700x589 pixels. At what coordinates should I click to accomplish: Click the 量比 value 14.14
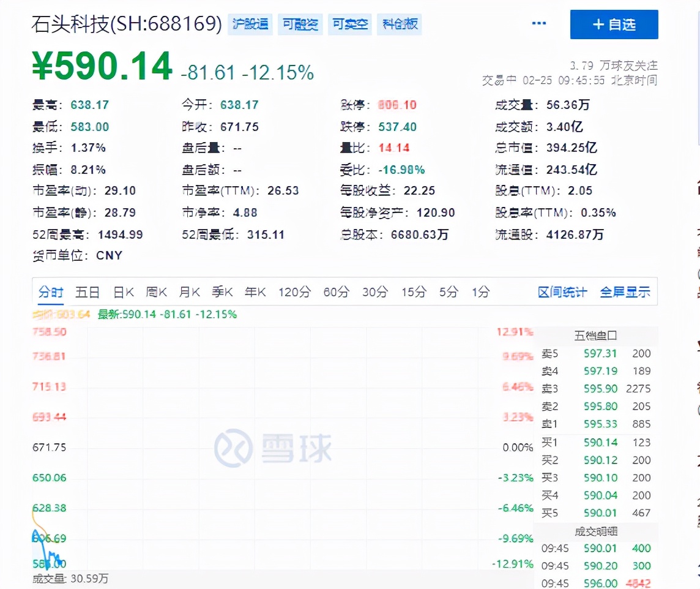click(x=394, y=148)
